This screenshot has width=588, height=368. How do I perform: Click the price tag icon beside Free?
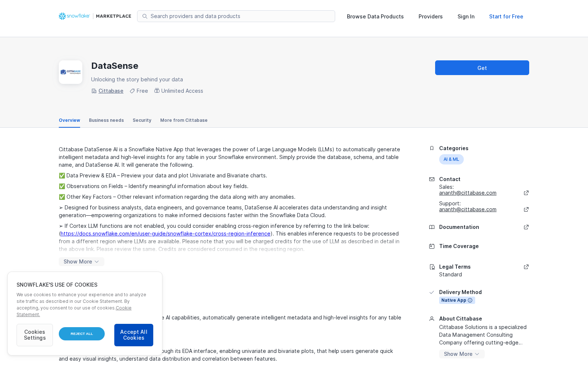[132, 91]
